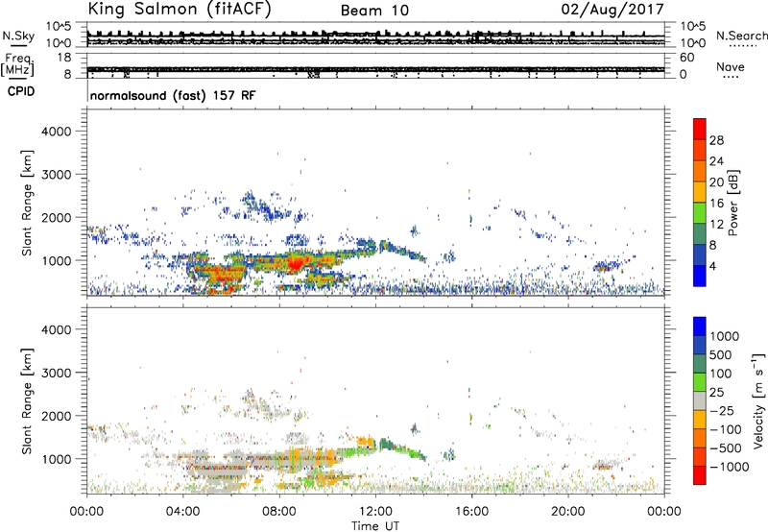Viewport: 768px width, 532px height.
Task: Click the 16:00 time tick label
Action: [471, 512]
